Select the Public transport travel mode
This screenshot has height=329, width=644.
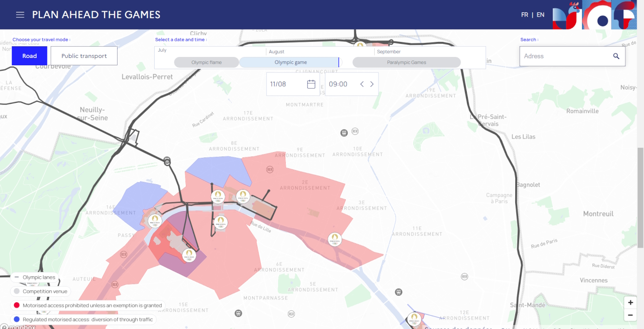click(x=83, y=55)
